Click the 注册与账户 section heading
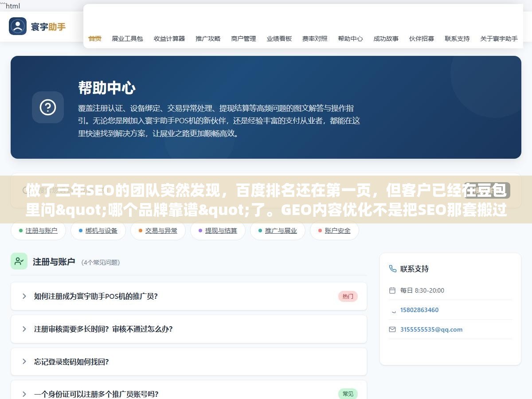Image resolution: width=532 pixels, height=399 pixels. point(54,262)
